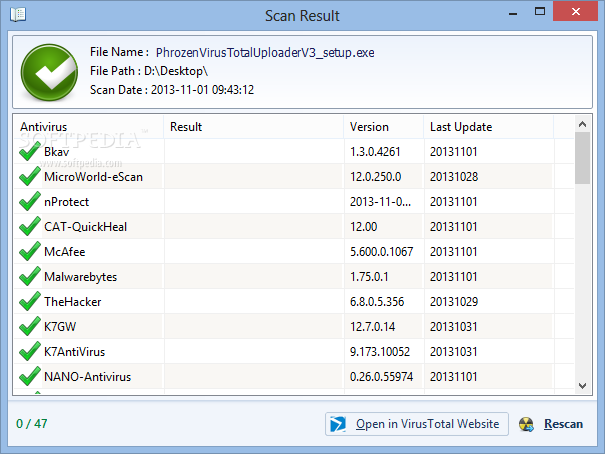Sort by the Last Update column header
This screenshot has height=454, width=605.
pos(489,127)
